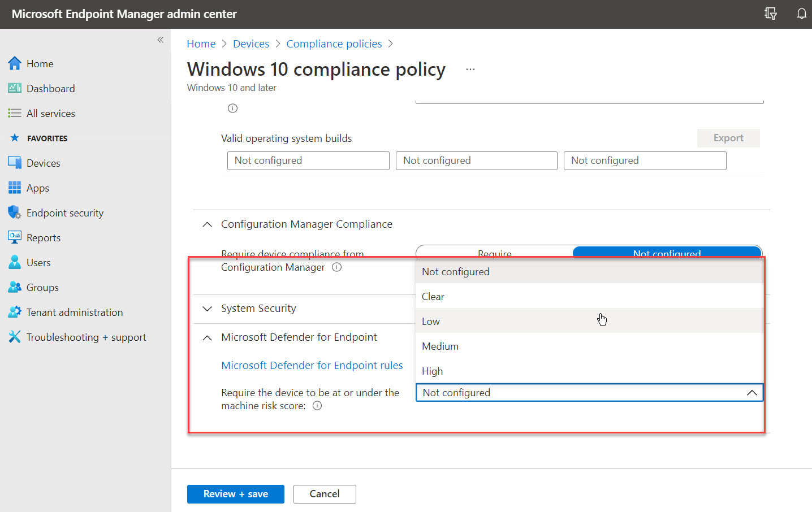This screenshot has width=812, height=512.
Task: Set Configuration Manager compliance to Require
Action: [495, 252]
